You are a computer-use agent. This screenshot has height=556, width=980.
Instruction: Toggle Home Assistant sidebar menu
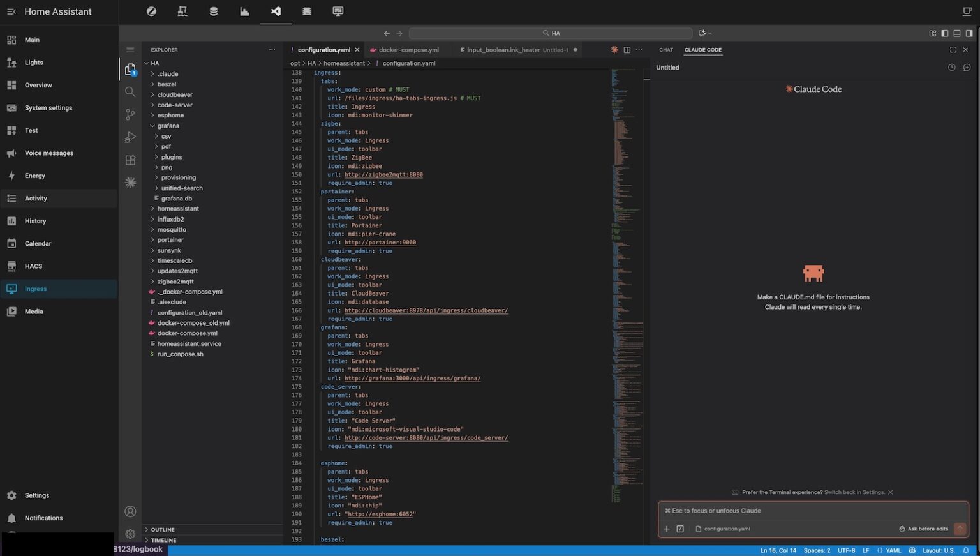pyautogui.click(x=11, y=11)
